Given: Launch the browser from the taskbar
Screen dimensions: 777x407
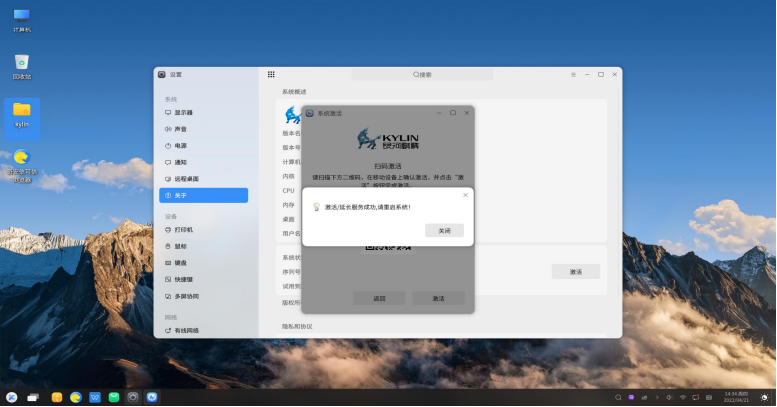Looking at the screenshot, I should pyautogui.click(x=76, y=397).
